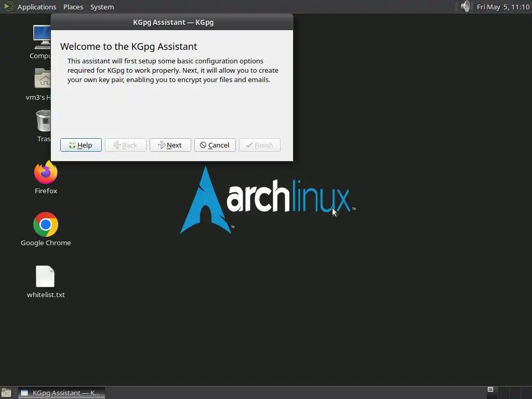Select the whitelist.txt file icon
This screenshot has width=532, height=399.
(46, 276)
